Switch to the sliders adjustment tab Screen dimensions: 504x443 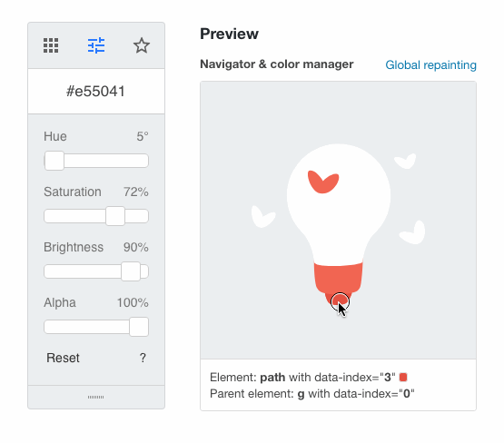click(x=96, y=45)
